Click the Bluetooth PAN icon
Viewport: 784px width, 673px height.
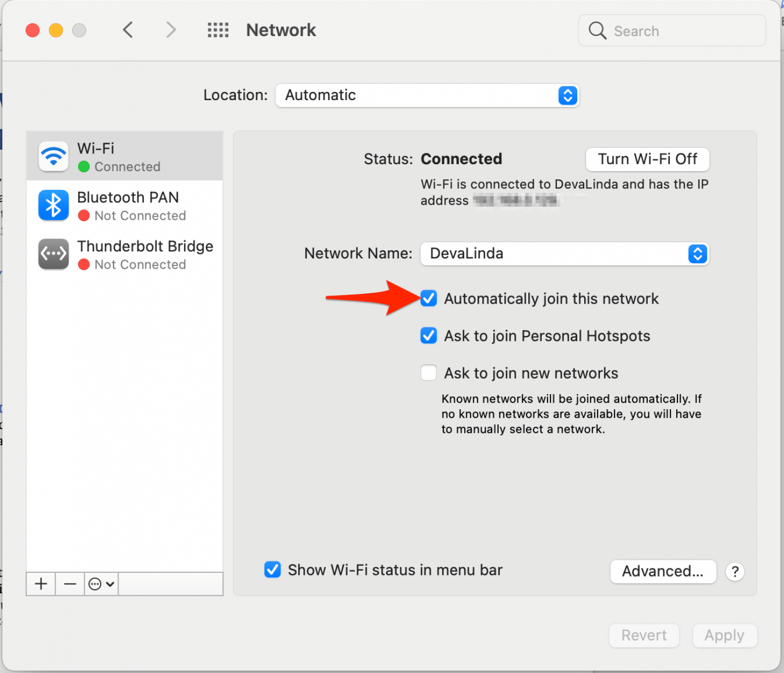click(53, 205)
